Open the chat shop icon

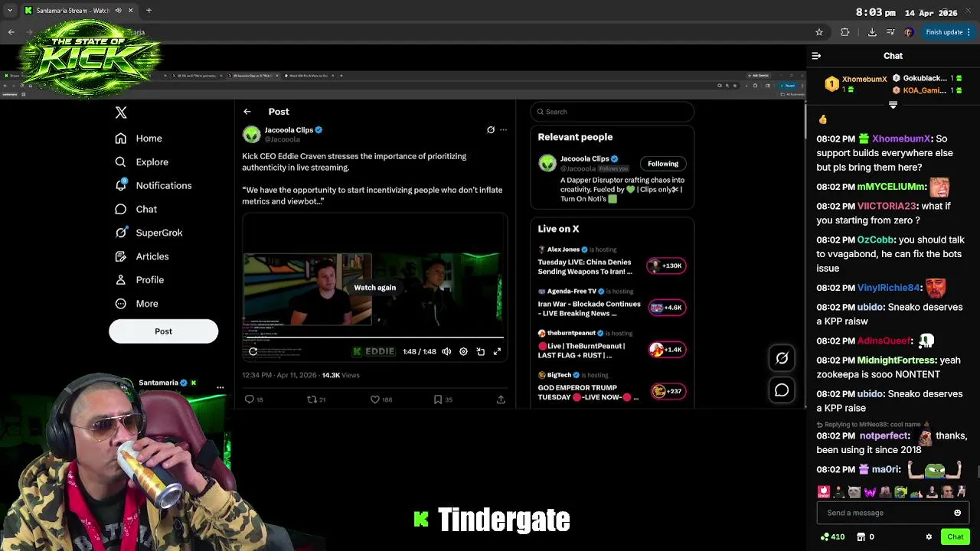click(x=861, y=537)
